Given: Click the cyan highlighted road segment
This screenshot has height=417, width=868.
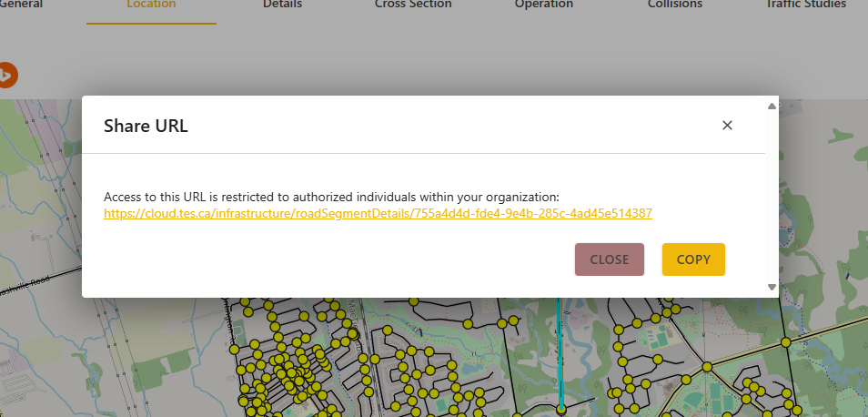Looking at the screenshot, I should click(560, 355).
